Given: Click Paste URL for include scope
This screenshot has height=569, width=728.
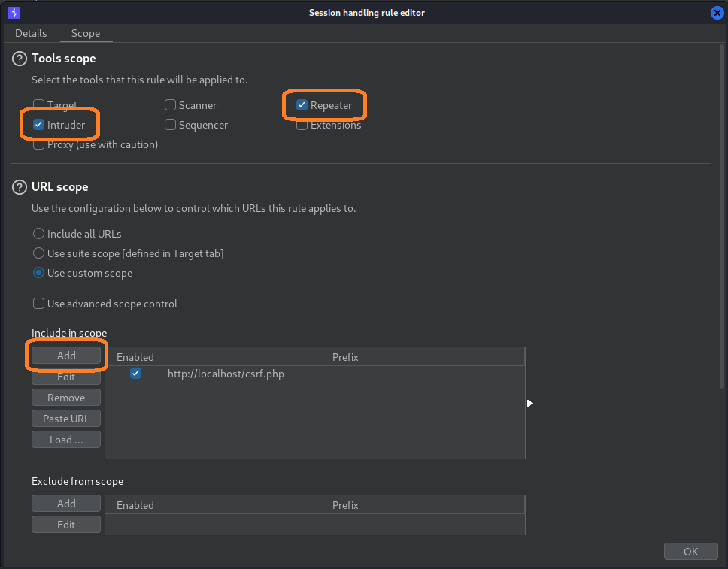Looking at the screenshot, I should [x=65, y=418].
